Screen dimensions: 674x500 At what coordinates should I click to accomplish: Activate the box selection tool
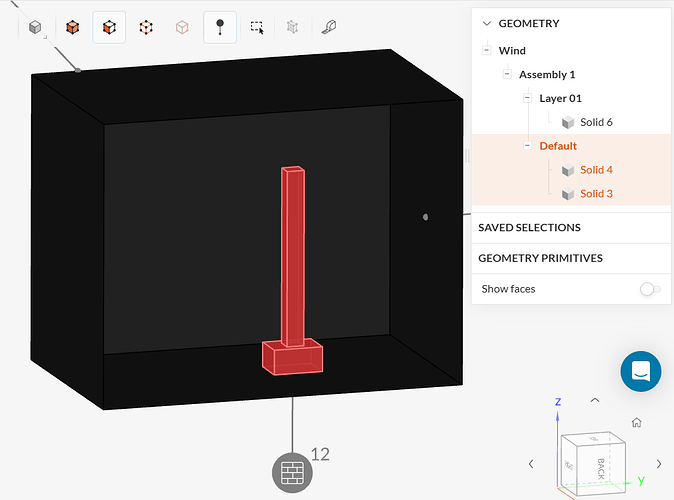[x=257, y=28]
